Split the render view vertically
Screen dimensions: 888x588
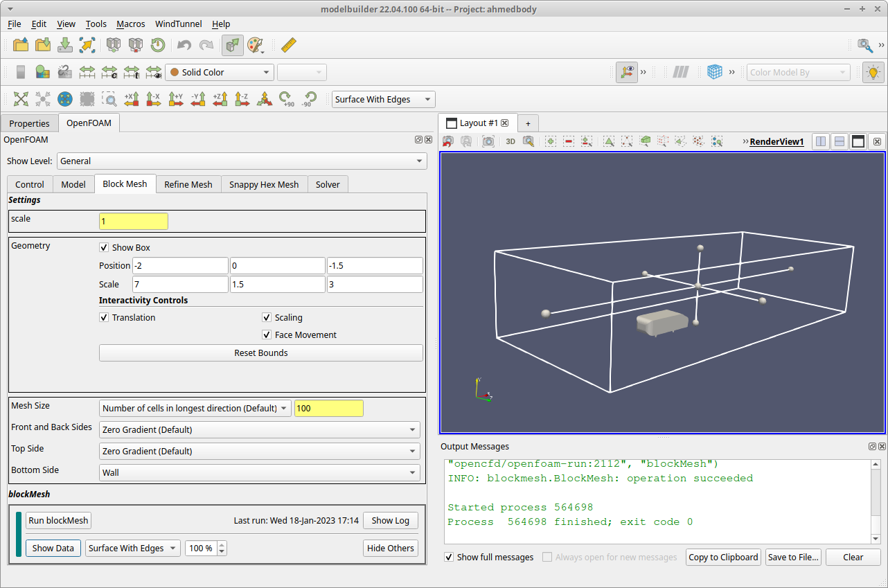pos(840,141)
